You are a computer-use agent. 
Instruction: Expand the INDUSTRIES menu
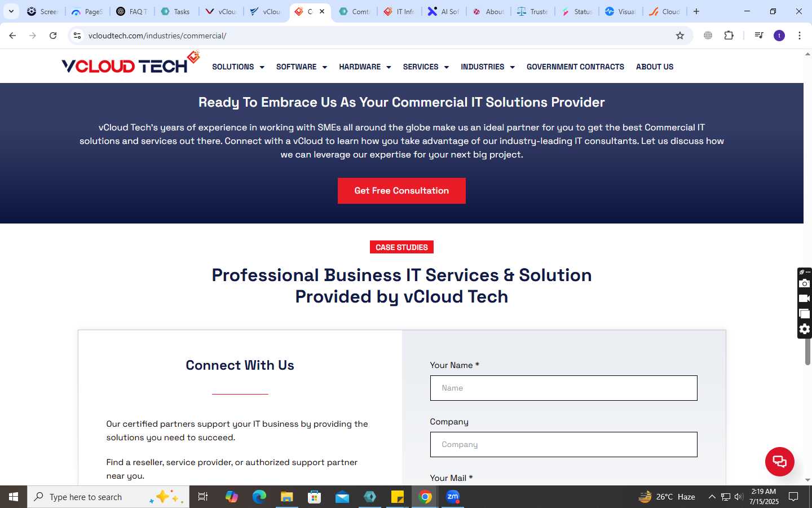click(488, 67)
